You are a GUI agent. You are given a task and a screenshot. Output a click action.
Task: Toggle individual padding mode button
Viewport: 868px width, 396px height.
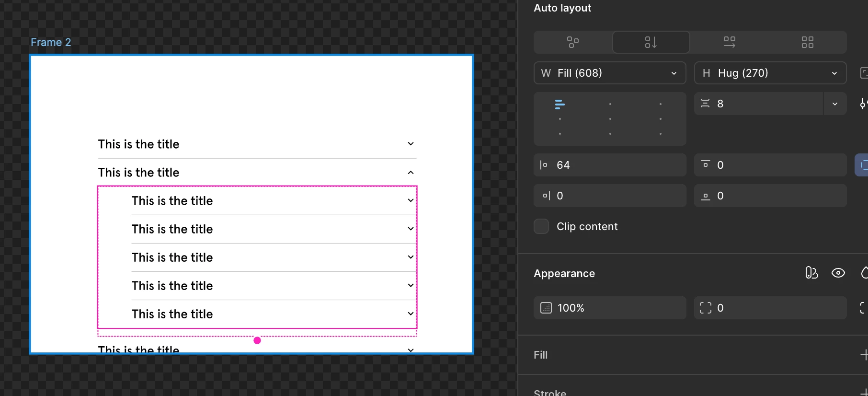pyautogui.click(x=862, y=165)
